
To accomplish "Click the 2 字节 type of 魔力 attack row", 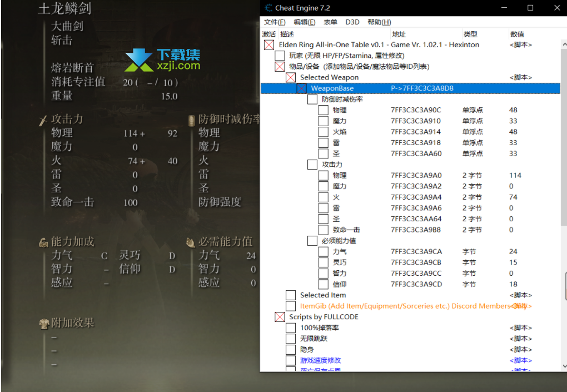I will coord(472,186).
